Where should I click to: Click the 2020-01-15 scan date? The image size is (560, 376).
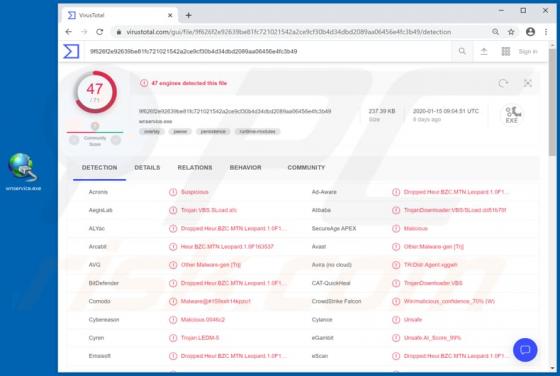446,111
